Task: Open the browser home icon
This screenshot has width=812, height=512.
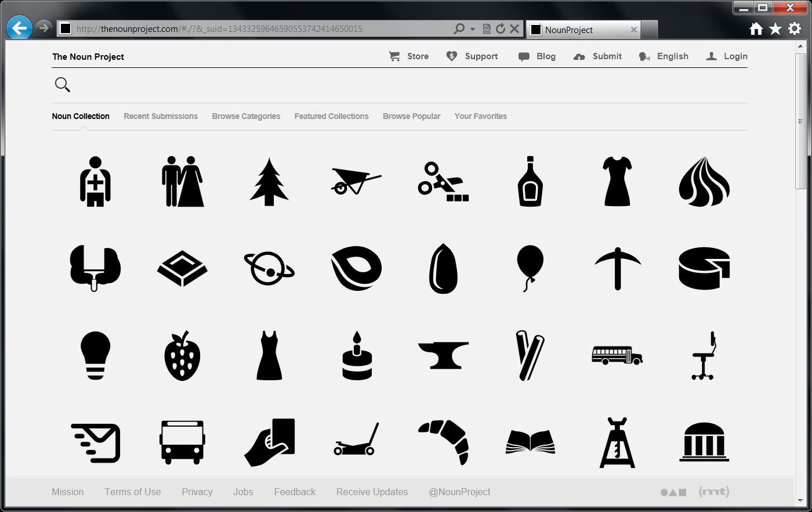Action: [x=756, y=28]
